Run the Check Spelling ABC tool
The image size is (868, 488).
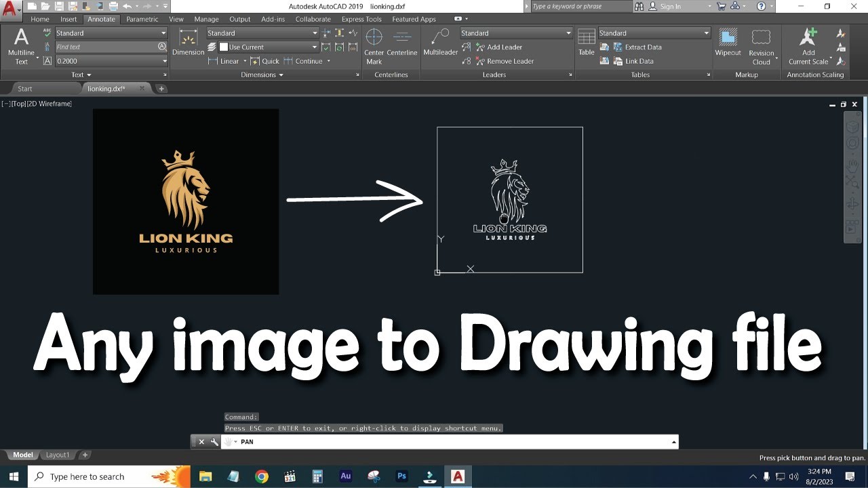[x=47, y=33]
